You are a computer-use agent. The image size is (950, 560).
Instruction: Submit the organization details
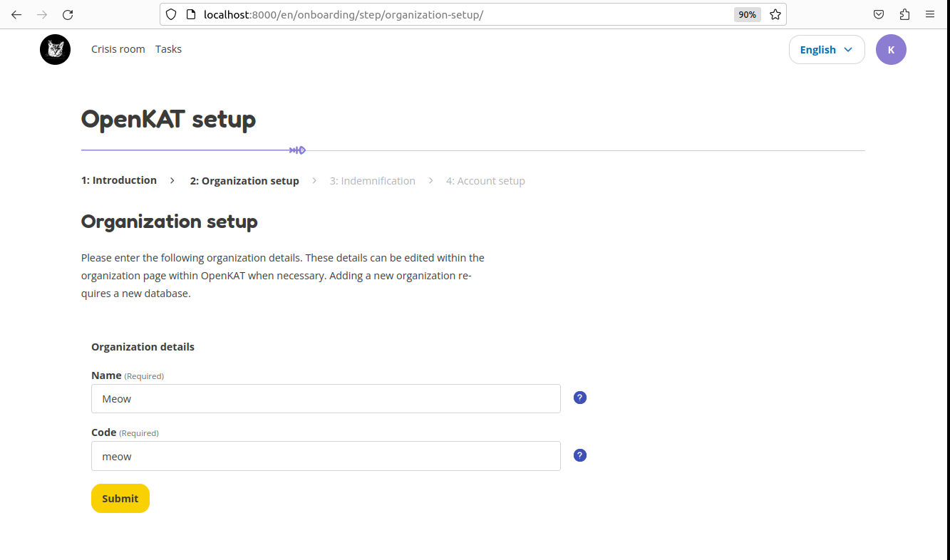(120, 498)
